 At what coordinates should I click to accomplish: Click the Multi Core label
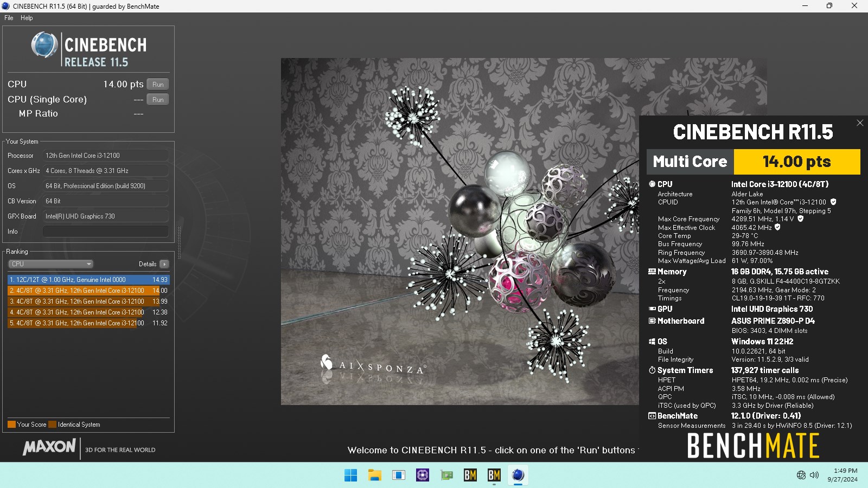[690, 162]
